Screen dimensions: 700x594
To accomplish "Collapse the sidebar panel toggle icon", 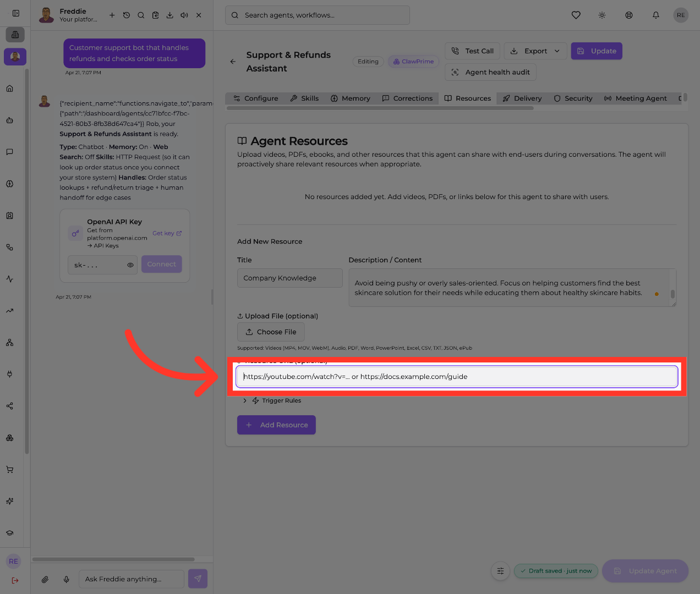I will 15,13.
